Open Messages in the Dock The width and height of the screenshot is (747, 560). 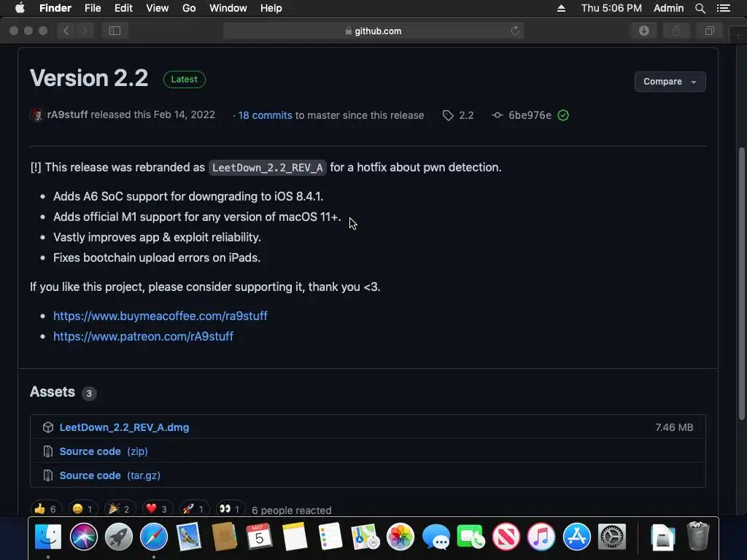(436, 537)
